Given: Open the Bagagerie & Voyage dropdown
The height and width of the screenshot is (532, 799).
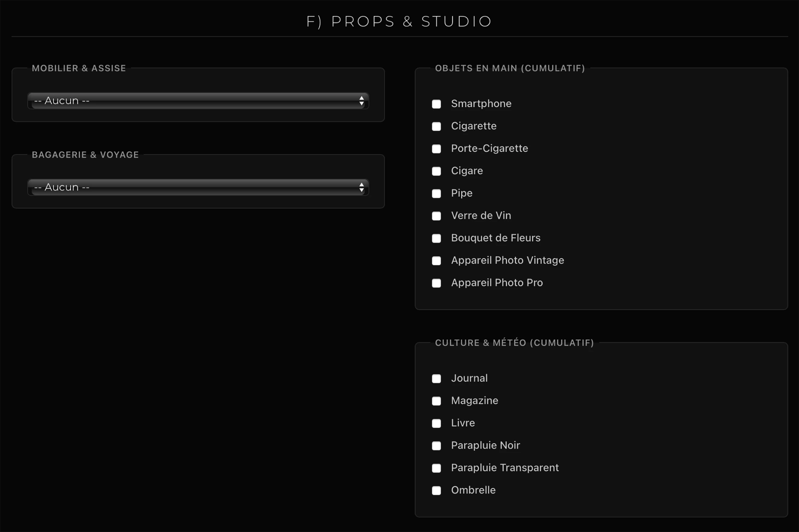Looking at the screenshot, I should click(x=198, y=187).
